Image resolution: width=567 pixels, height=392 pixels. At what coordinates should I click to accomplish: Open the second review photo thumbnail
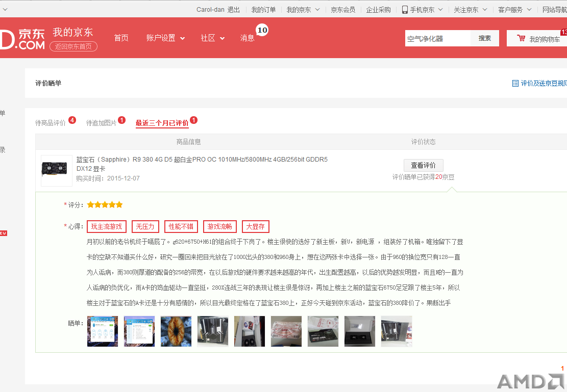coord(139,331)
